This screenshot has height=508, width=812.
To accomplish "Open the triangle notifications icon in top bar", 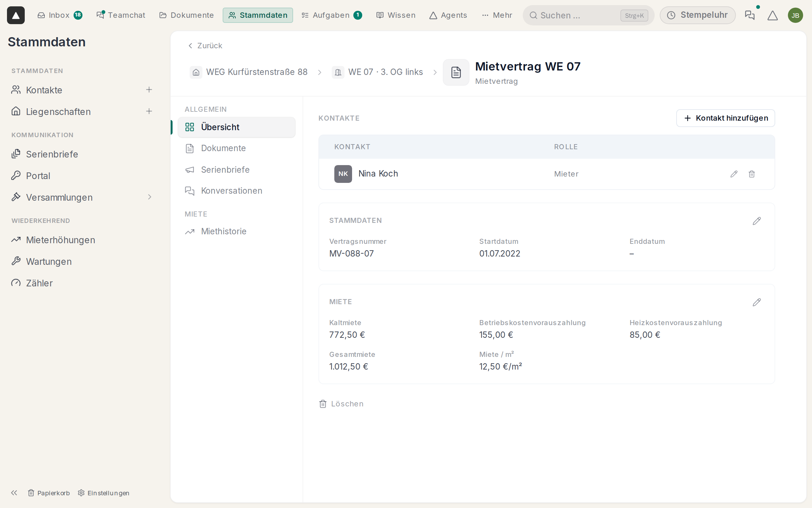I will click(772, 15).
